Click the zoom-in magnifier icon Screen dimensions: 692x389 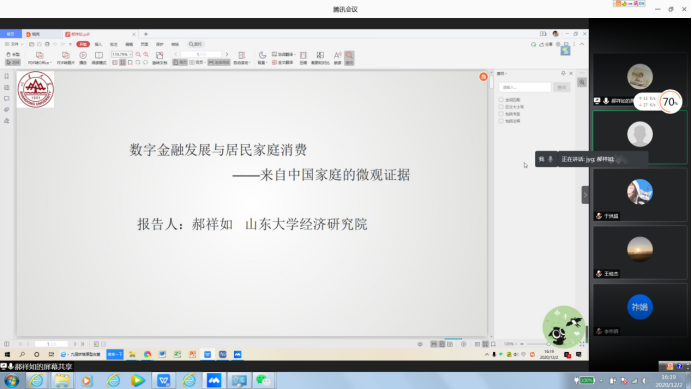(146, 54)
